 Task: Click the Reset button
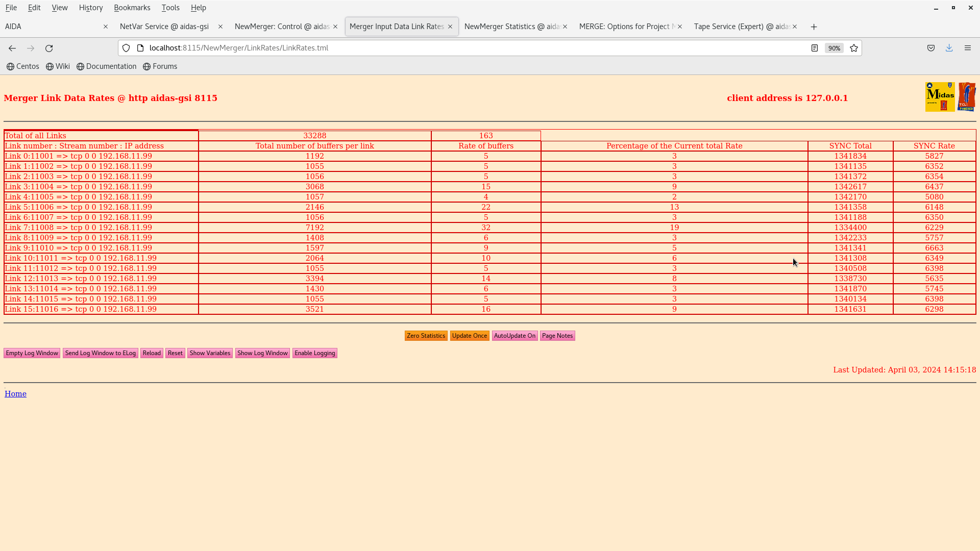coord(175,353)
